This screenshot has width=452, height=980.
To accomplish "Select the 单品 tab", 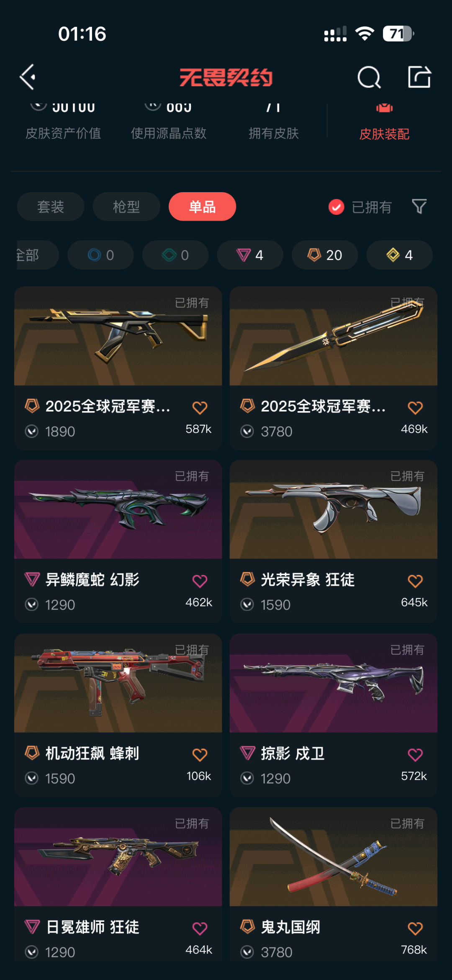I will pos(202,206).
